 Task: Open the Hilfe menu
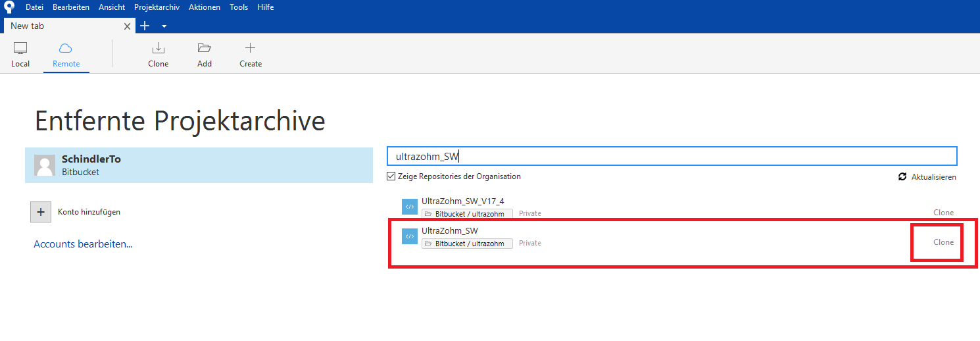[266, 7]
